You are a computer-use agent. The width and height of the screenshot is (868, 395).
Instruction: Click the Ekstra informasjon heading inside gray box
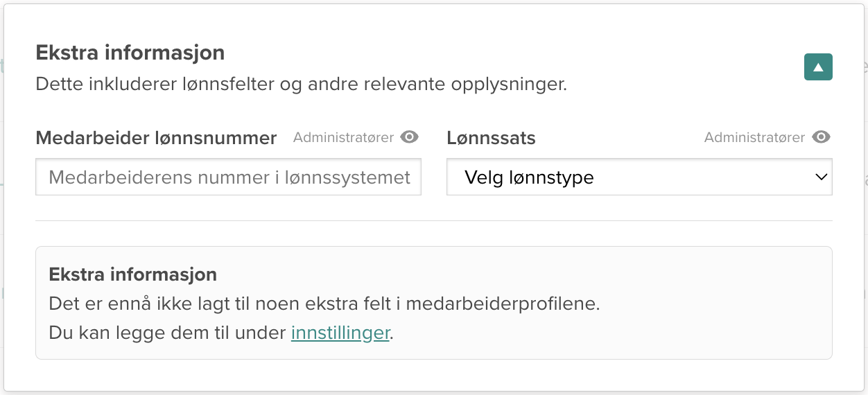(132, 274)
